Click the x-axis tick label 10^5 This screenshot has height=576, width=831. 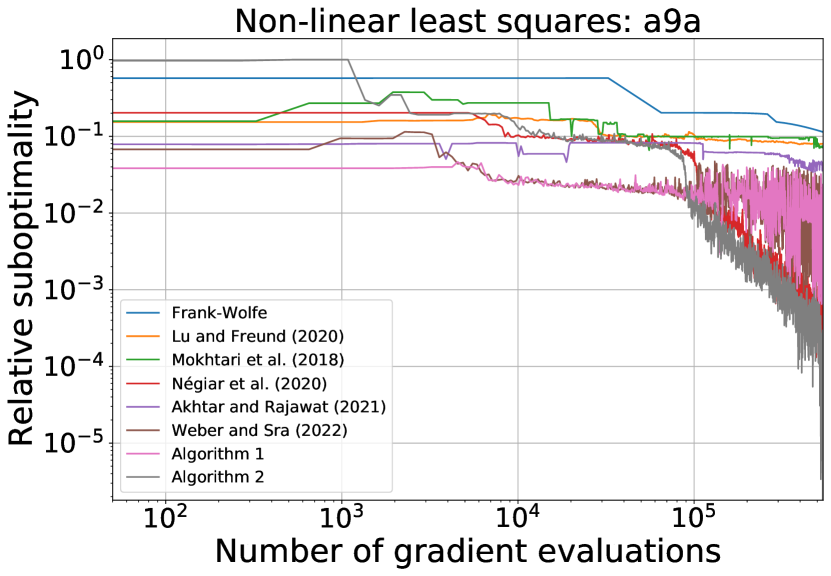694,517
